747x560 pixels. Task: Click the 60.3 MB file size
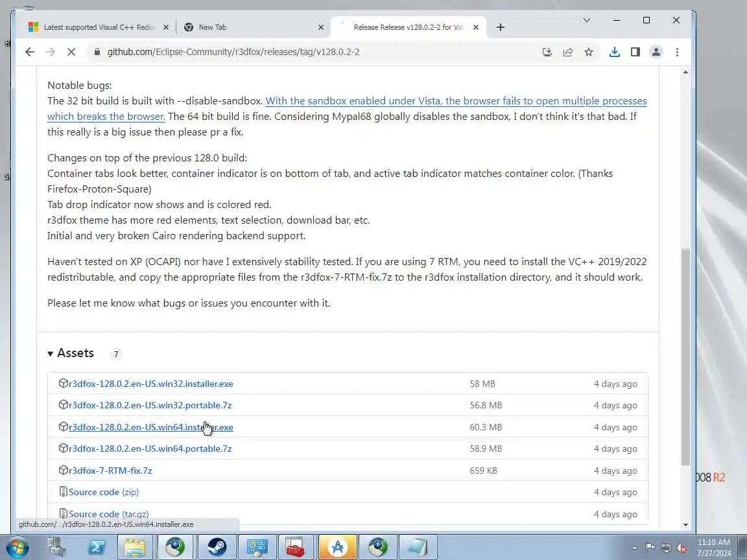click(486, 427)
